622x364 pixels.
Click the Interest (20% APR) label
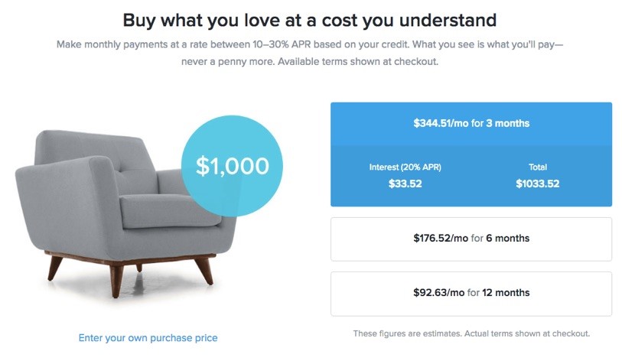pos(405,167)
